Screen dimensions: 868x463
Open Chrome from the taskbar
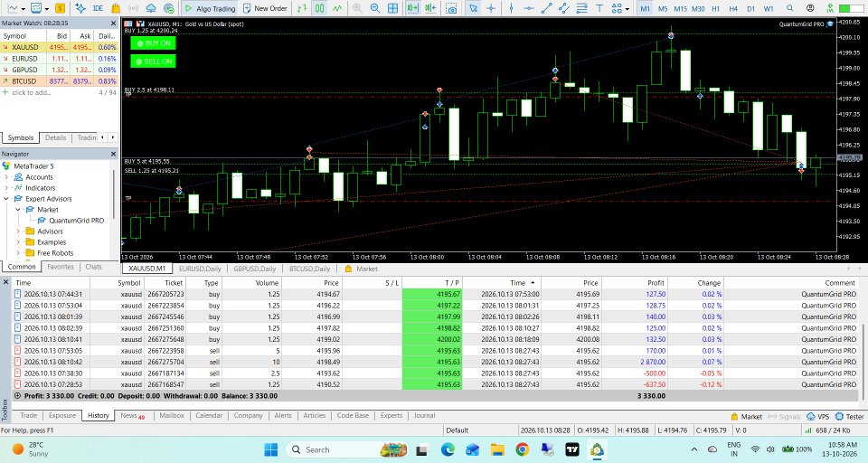point(522,449)
